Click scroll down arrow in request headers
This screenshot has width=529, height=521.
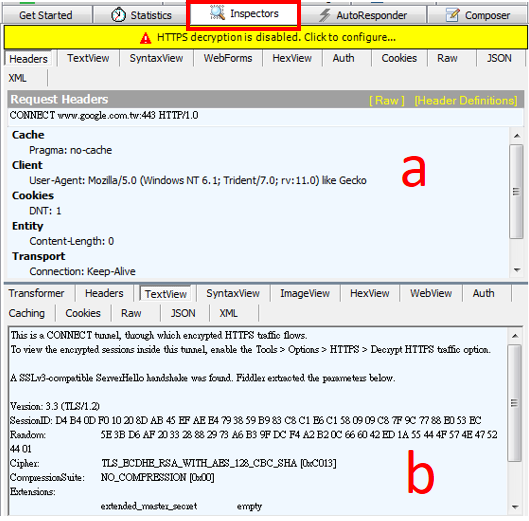[517, 270]
